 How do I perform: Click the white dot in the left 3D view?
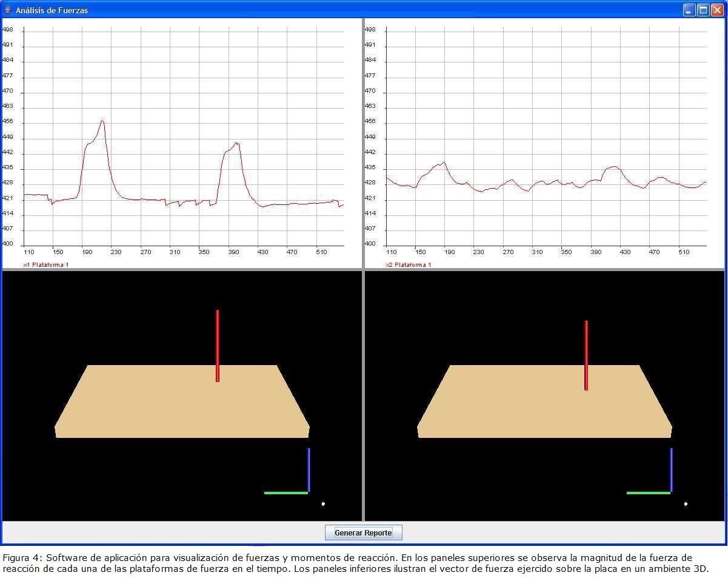pyautogui.click(x=323, y=504)
